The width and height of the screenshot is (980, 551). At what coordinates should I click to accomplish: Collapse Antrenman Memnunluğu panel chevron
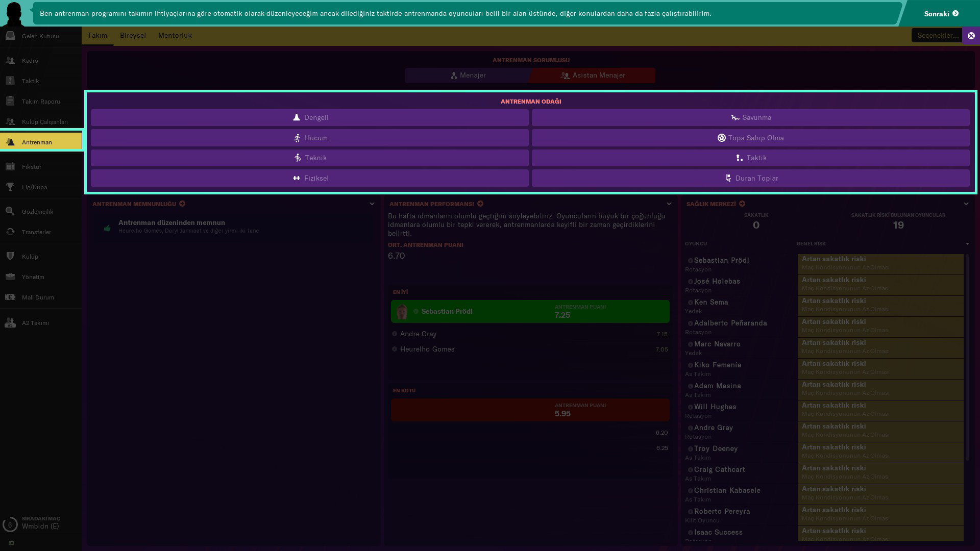coord(372,204)
